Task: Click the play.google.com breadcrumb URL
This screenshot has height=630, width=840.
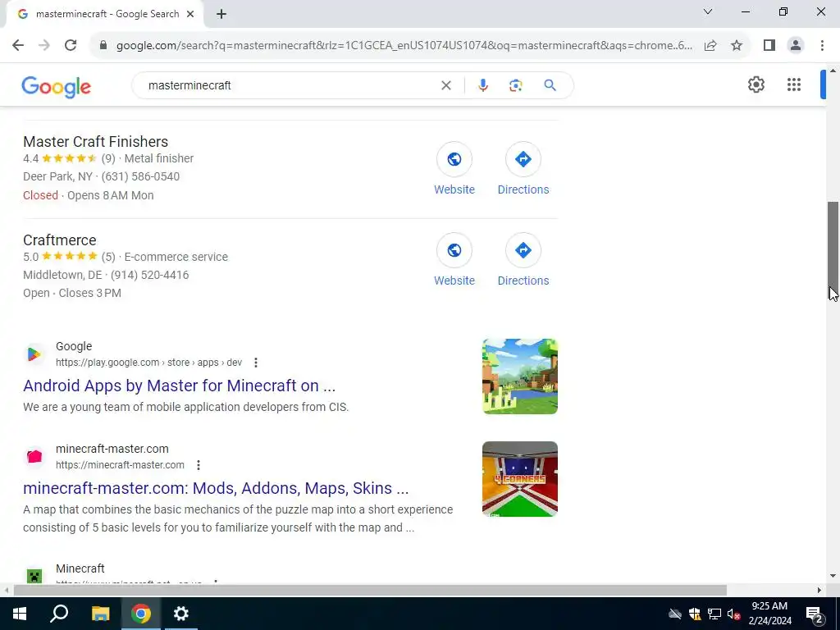Action: [149, 363]
